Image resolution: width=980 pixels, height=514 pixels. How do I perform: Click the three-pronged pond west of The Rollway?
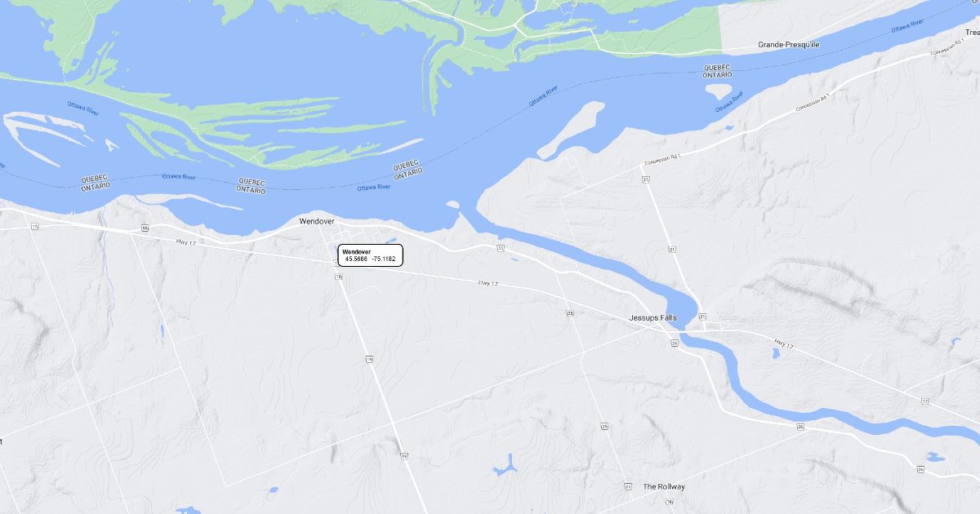pyautogui.click(x=506, y=466)
